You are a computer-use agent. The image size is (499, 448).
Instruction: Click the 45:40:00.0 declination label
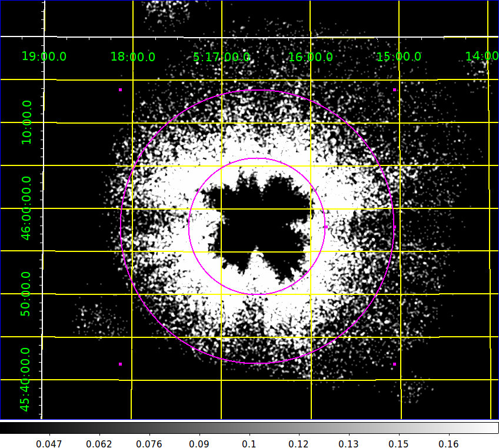[25, 380]
